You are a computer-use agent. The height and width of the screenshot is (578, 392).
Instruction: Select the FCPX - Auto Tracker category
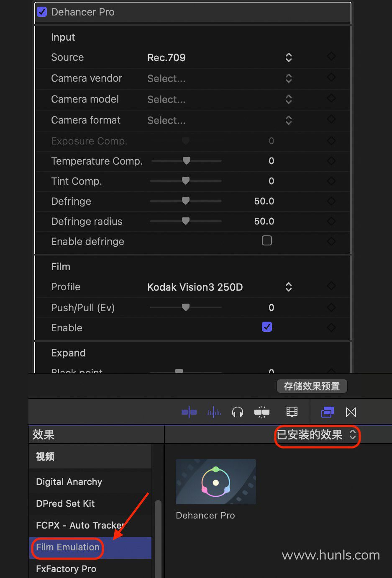tap(90, 525)
